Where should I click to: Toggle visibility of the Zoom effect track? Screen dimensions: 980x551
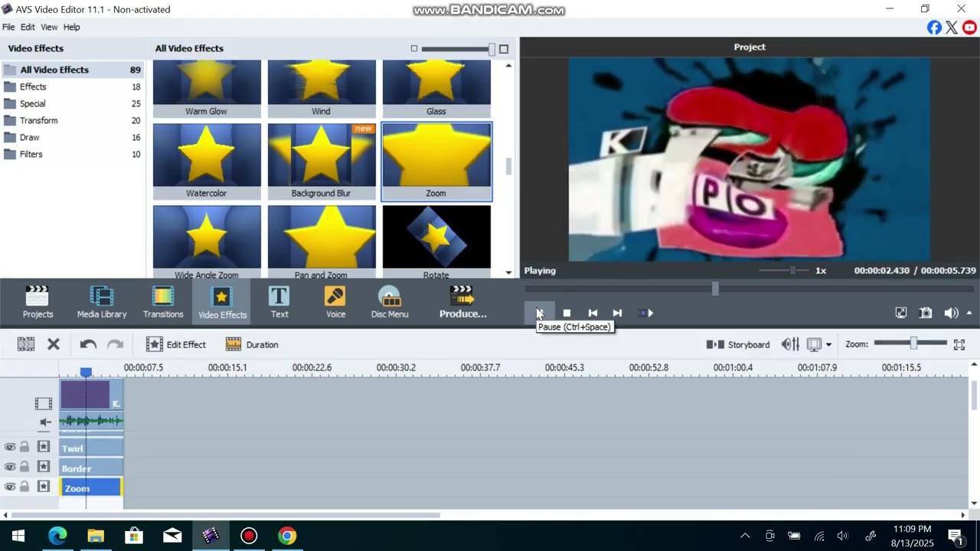[10, 487]
